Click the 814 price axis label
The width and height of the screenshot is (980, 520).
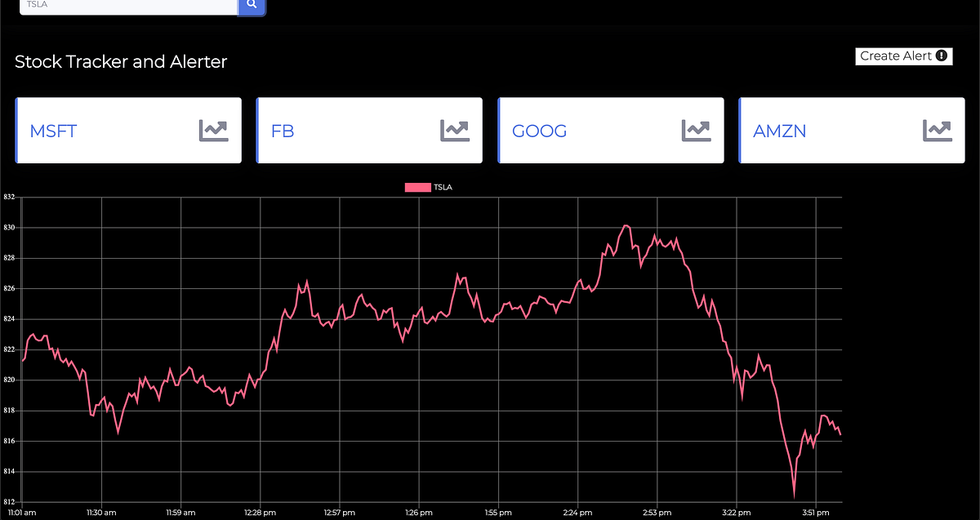coord(8,472)
